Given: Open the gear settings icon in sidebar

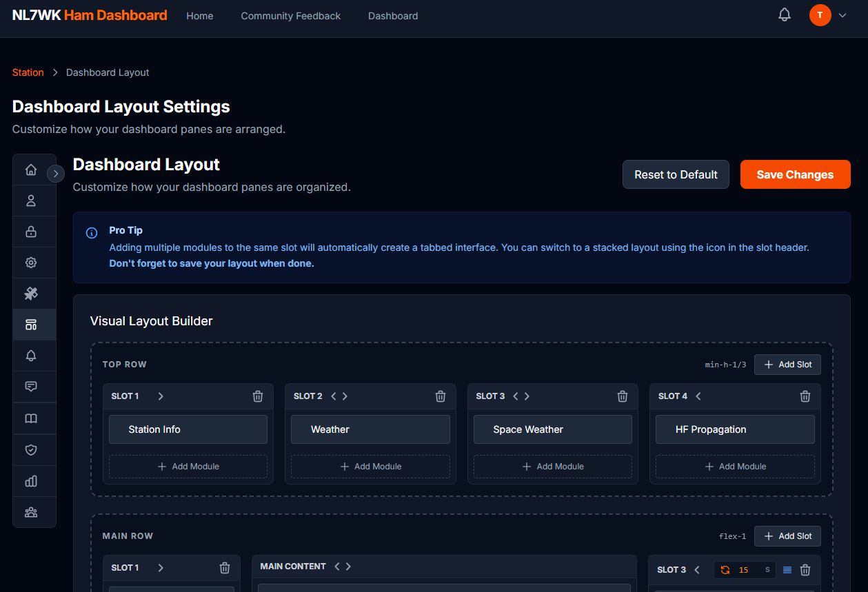Looking at the screenshot, I should coord(31,263).
